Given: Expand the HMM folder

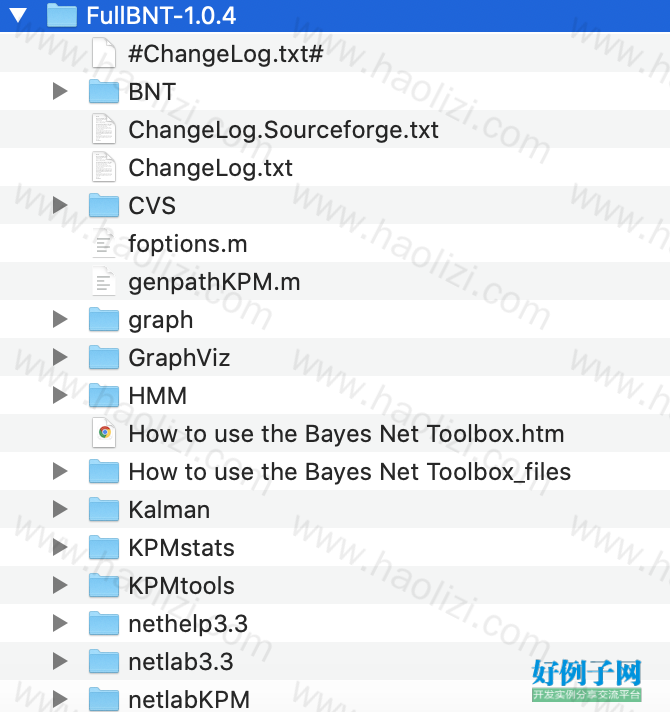Looking at the screenshot, I should (x=60, y=395).
